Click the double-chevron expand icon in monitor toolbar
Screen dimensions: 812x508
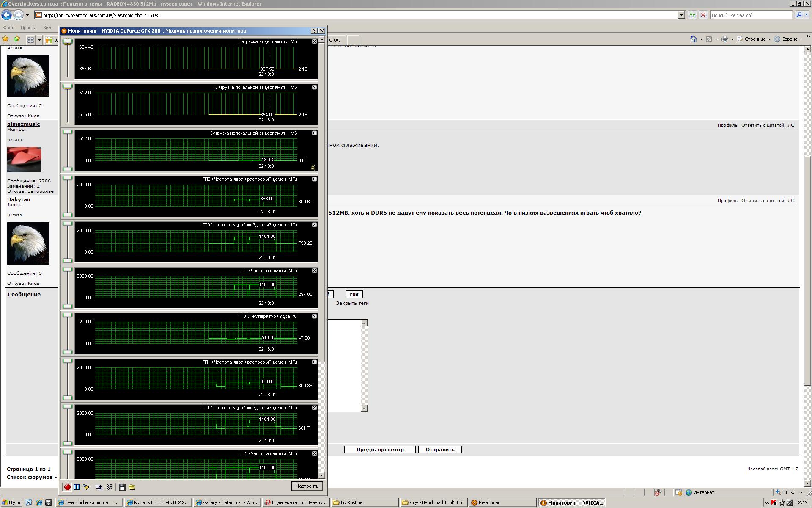(109, 487)
